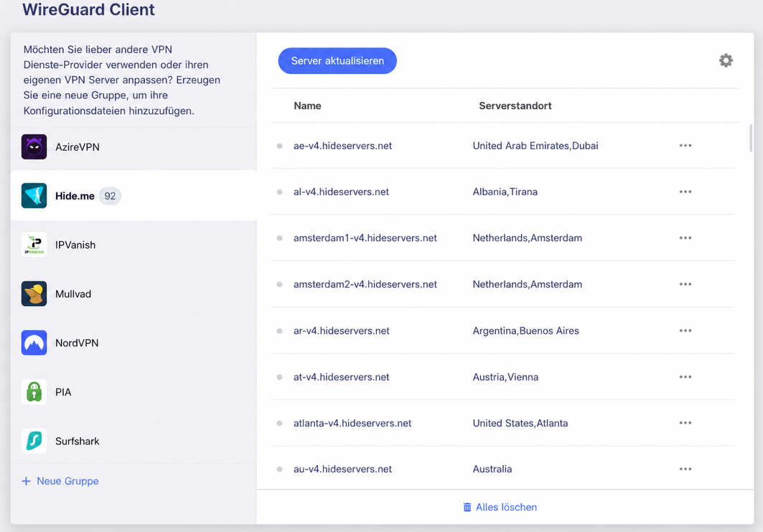Open the settings gear icon
Image resolution: width=763 pixels, height=532 pixels.
click(x=726, y=60)
